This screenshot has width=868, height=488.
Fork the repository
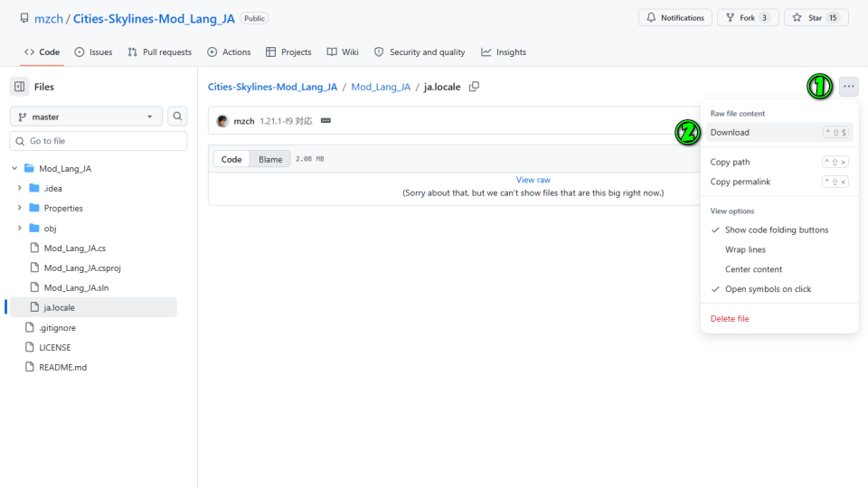pyautogui.click(x=748, y=18)
